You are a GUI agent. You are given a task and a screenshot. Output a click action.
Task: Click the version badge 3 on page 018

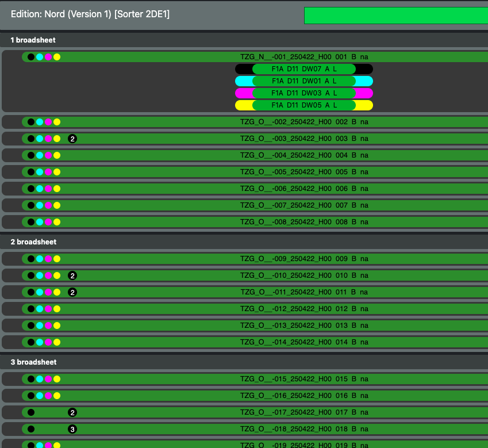tap(72, 429)
